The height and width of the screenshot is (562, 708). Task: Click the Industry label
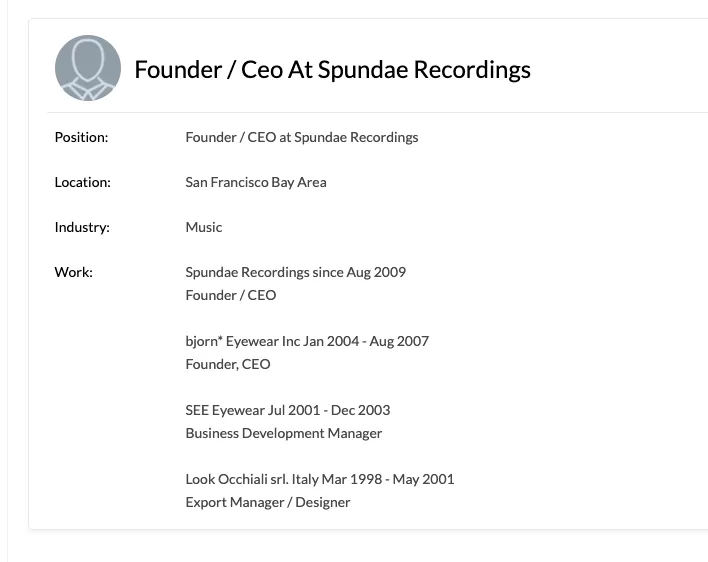coord(82,227)
